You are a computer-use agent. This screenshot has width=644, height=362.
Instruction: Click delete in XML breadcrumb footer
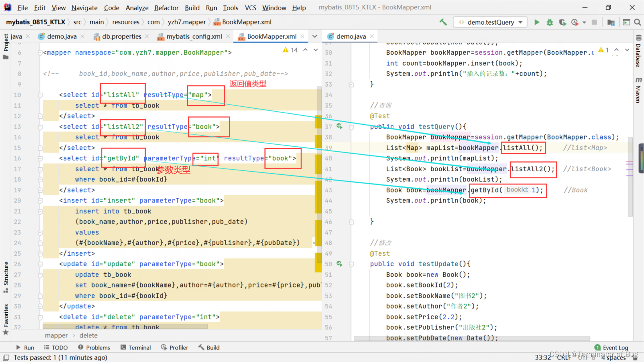pyautogui.click(x=89, y=335)
